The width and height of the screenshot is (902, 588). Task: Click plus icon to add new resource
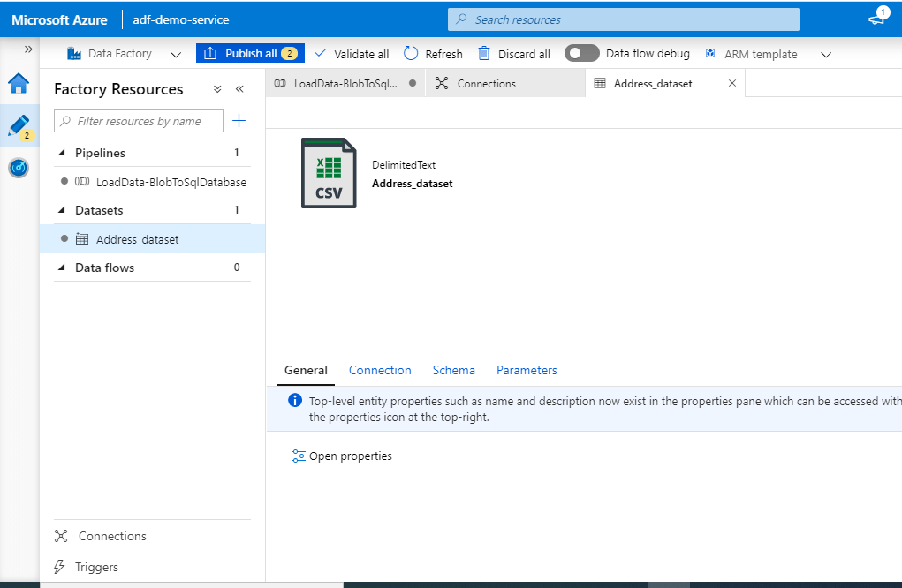tap(239, 121)
